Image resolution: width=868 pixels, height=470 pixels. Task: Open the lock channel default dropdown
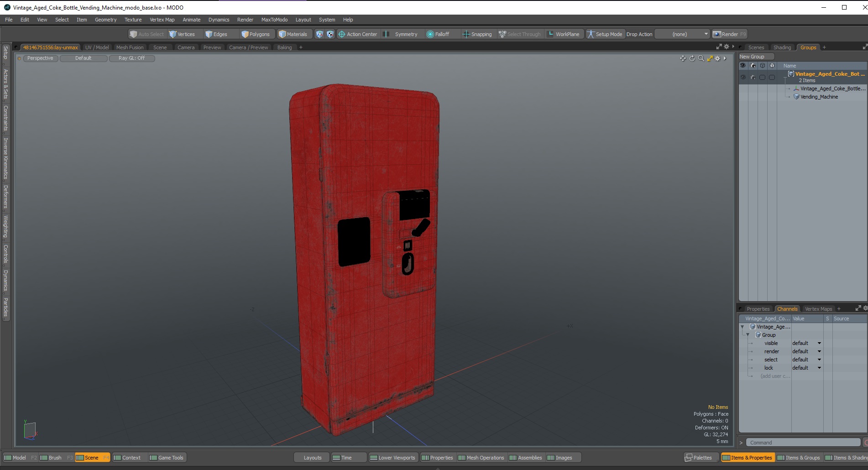point(807,368)
